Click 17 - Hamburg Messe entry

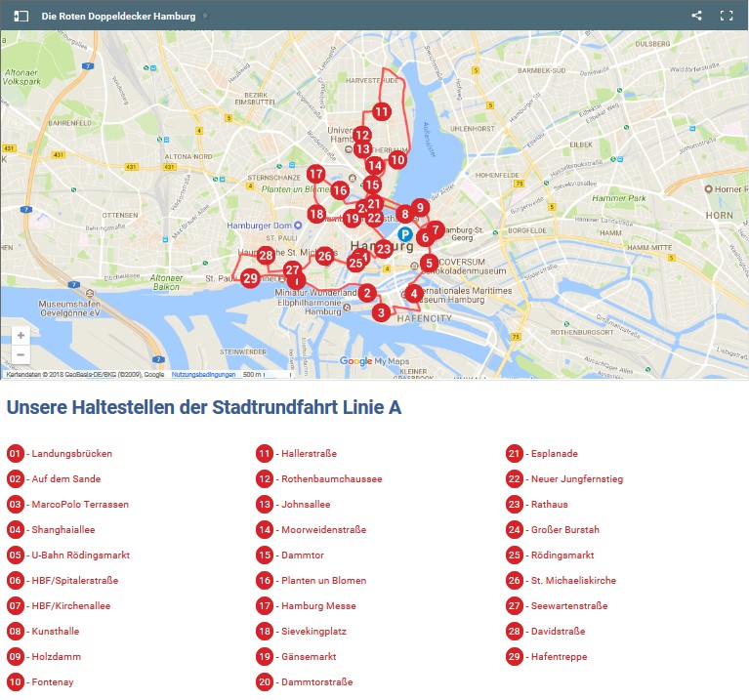pos(307,605)
